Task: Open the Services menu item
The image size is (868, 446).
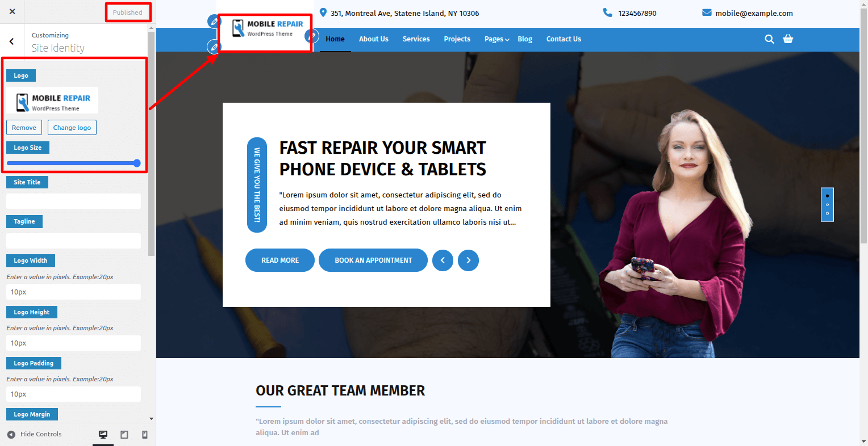Action: [416, 39]
